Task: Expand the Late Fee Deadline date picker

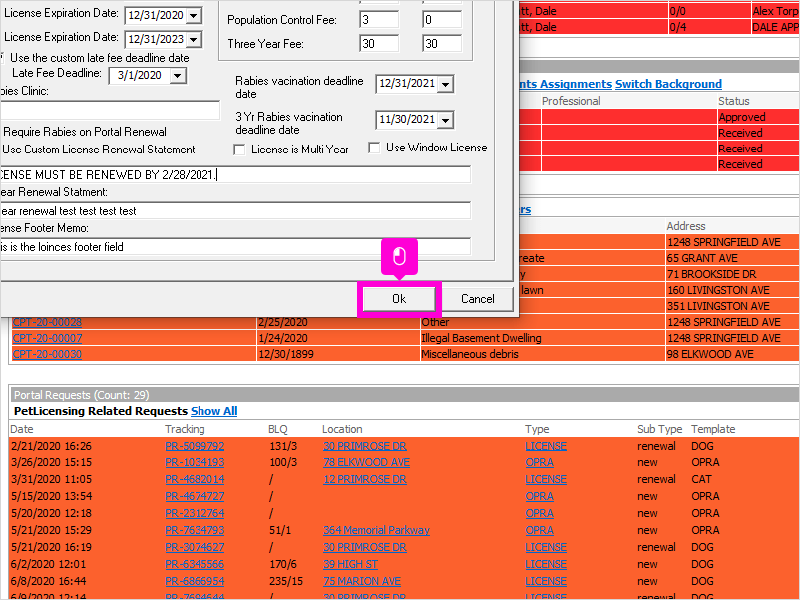Action: click(177, 76)
